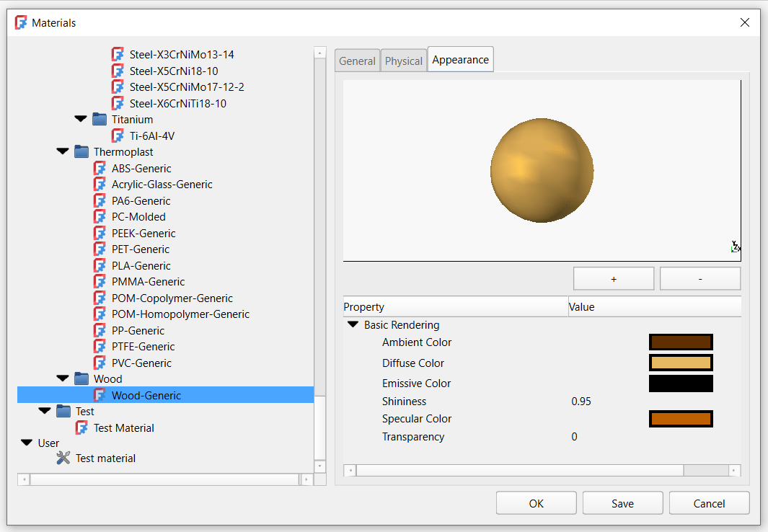
Task: Select the PLA-Generic material icon
Action: click(x=100, y=265)
